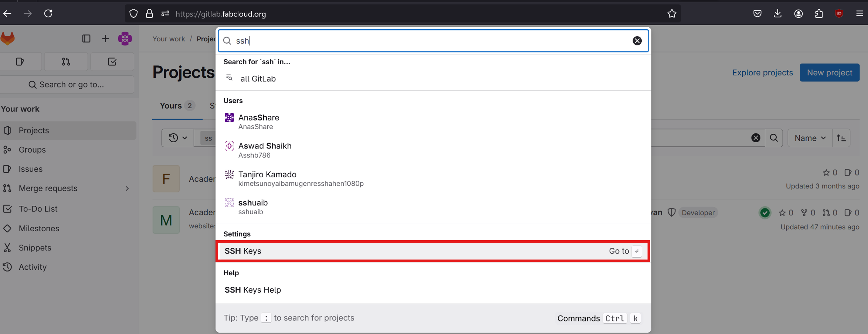Select user Aswad Shaikh from results

433,150
